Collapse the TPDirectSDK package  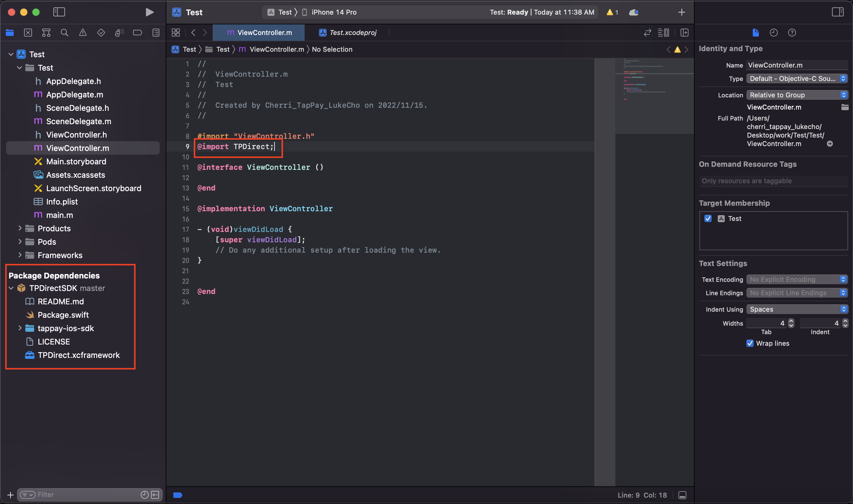click(x=11, y=288)
